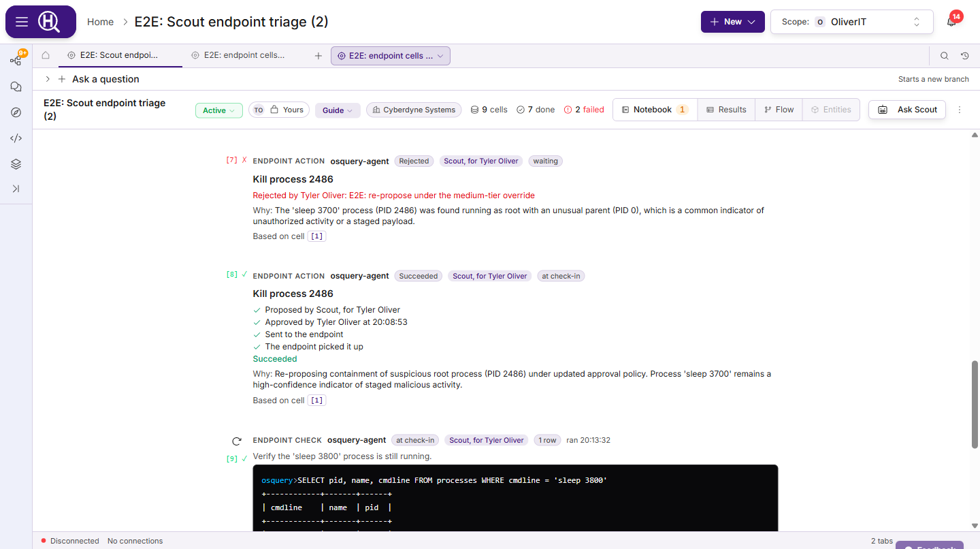The height and width of the screenshot is (549, 980).
Task: Click the green Succeeded result text
Action: click(275, 359)
